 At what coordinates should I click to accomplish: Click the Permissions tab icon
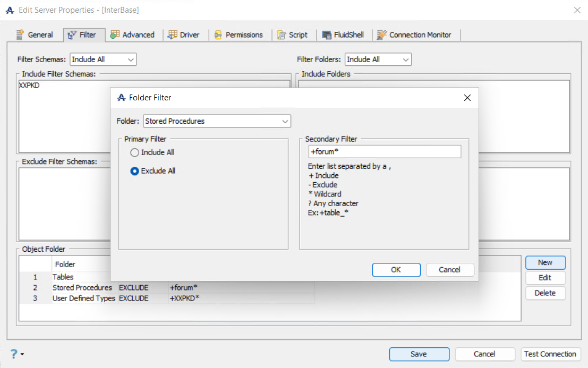coord(218,35)
